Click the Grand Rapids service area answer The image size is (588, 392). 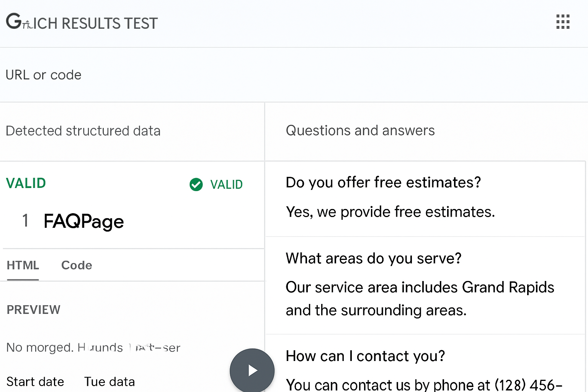(x=420, y=299)
